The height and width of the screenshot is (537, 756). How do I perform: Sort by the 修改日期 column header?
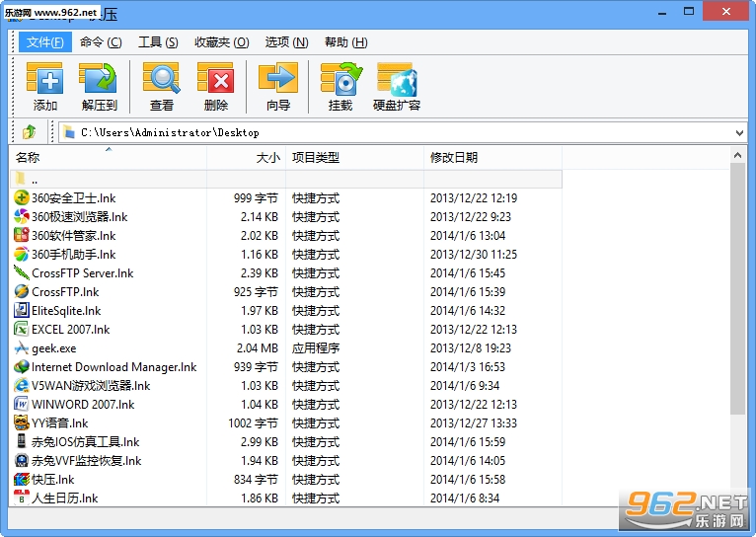pos(492,158)
